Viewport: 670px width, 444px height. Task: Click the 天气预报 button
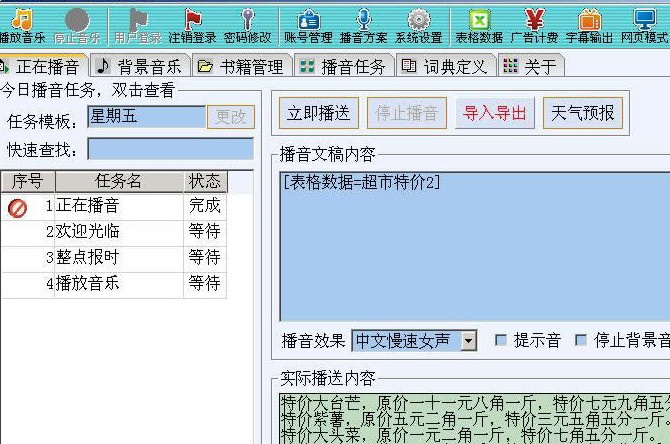[x=583, y=113]
